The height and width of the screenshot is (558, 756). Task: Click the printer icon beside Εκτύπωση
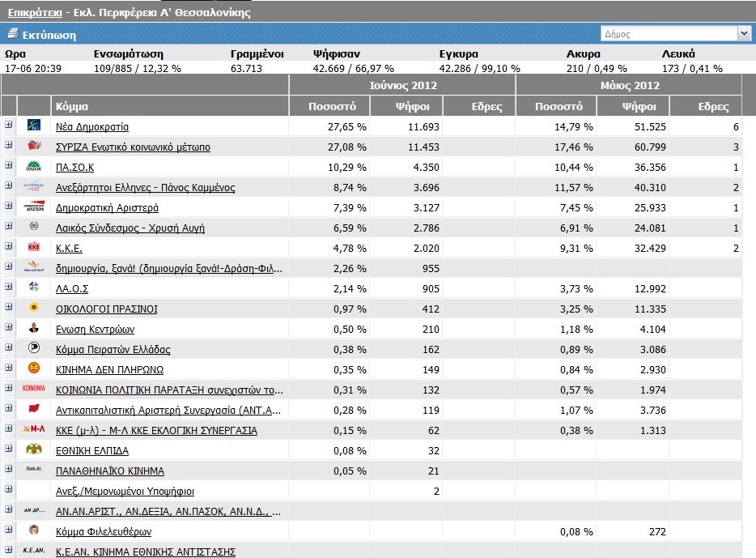(x=12, y=35)
